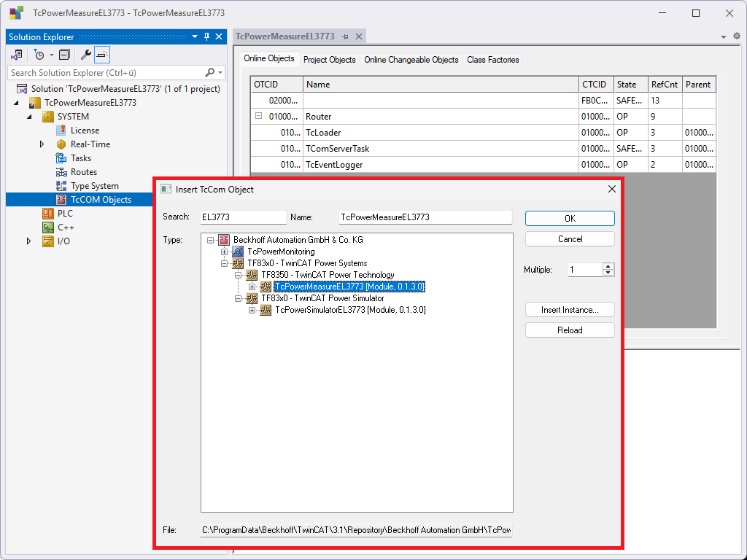This screenshot has width=747, height=560.
Task: Select the License node icon
Action: click(x=61, y=130)
